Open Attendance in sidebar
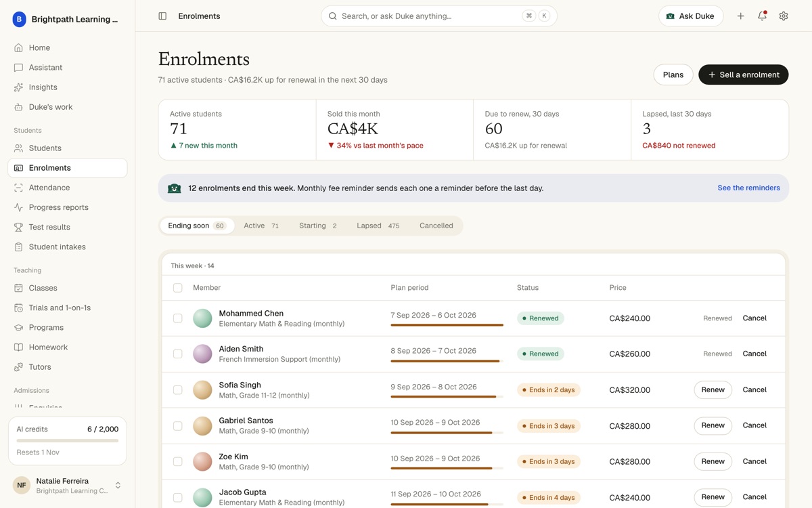Screen dimensions: 812x508 pyautogui.click(x=67, y=188)
